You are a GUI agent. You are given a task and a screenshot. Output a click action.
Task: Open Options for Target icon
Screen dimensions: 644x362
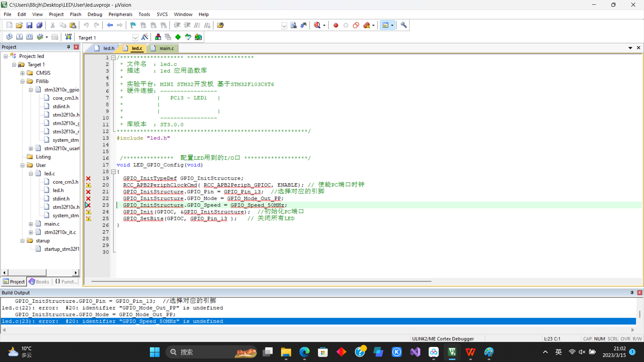tap(145, 37)
